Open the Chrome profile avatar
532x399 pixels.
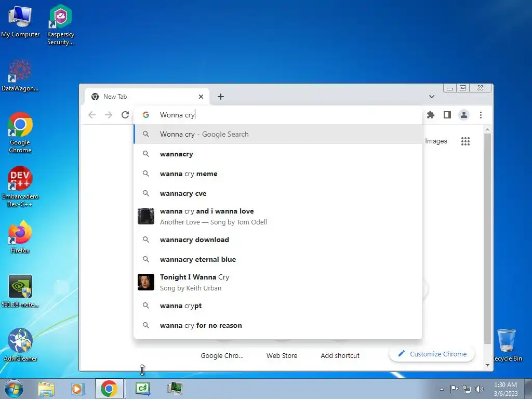pyautogui.click(x=464, y=115)
